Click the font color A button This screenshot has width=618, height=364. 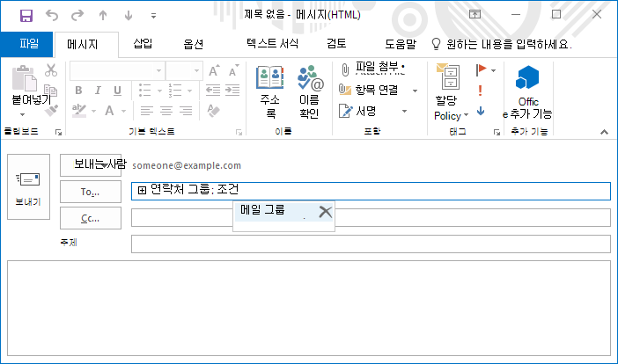[x=109, y=111]
